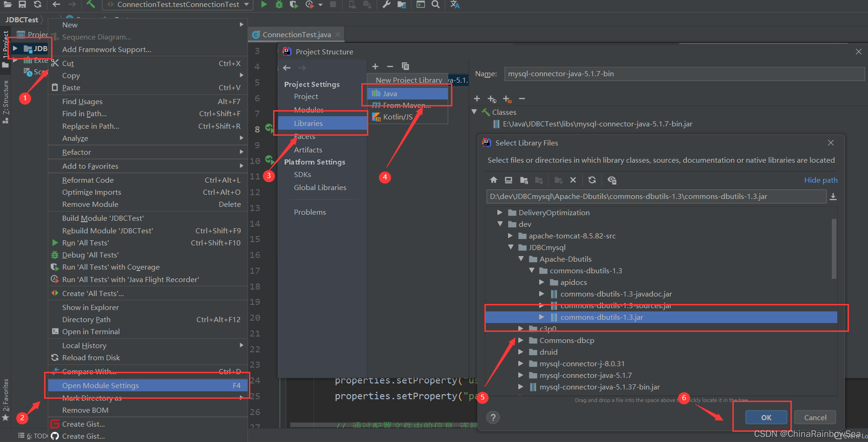Click the file path input field

(x=656, y=197)
